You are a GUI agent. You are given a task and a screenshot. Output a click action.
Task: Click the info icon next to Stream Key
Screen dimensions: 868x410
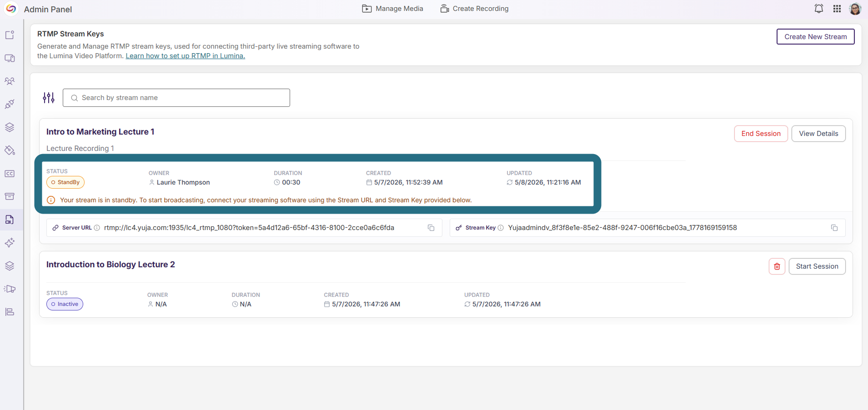point(501,228)
